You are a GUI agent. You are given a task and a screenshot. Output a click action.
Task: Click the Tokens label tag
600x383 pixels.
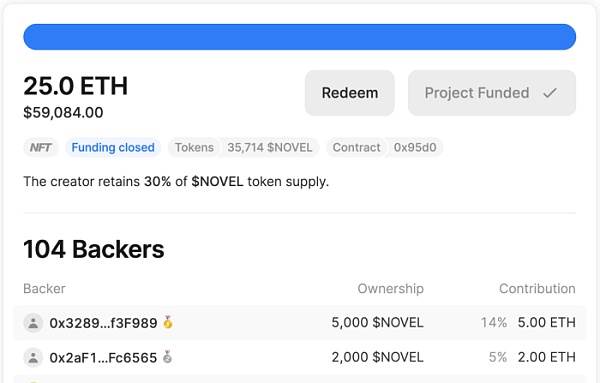point(194,147)
